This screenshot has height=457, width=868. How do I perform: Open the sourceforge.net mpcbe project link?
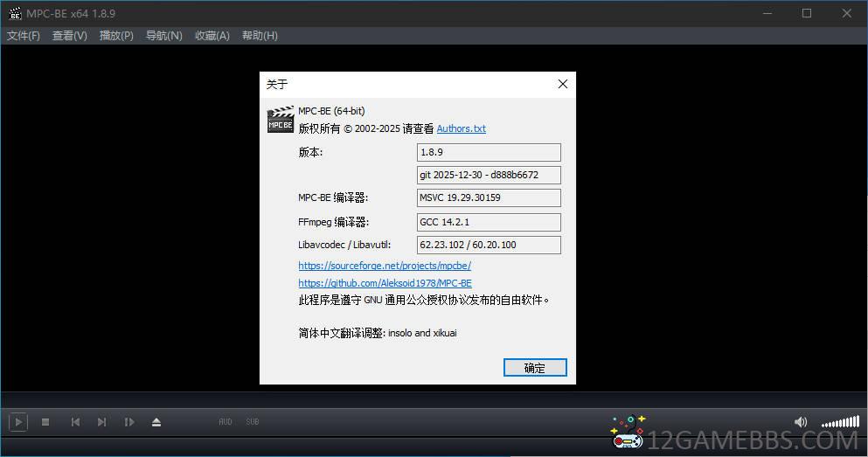click(385, 266)
